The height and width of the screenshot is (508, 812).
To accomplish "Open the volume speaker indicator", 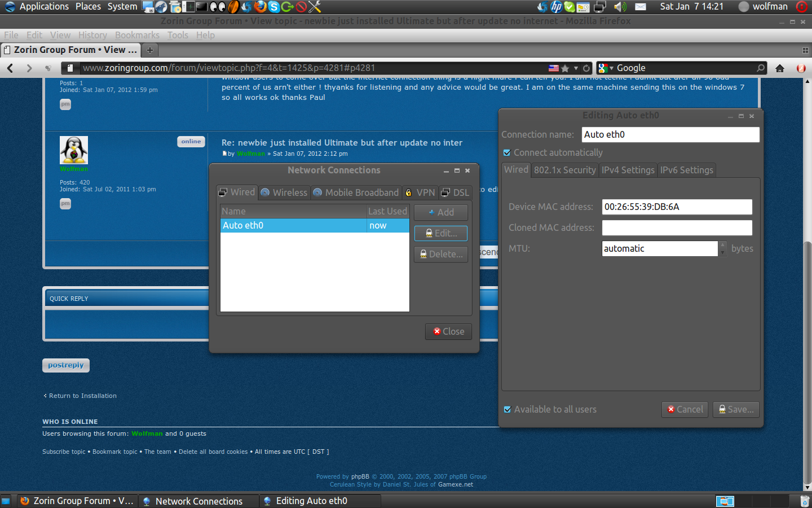I will 620,7.
